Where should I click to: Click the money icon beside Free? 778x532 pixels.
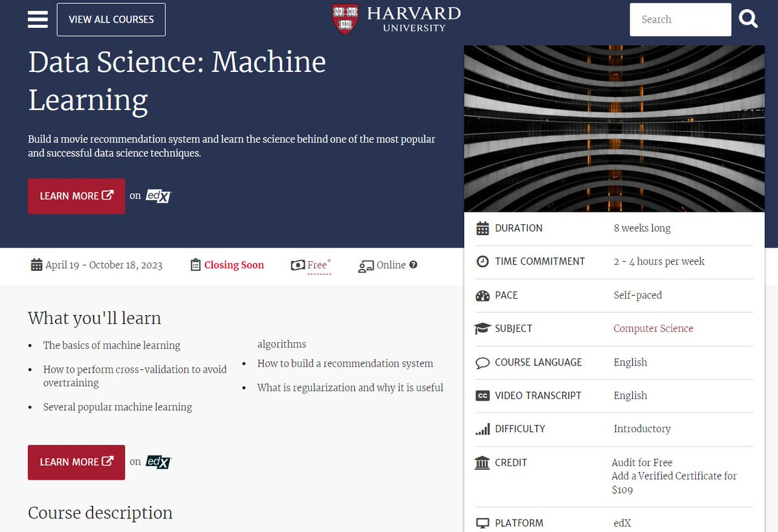coord(298,265)
